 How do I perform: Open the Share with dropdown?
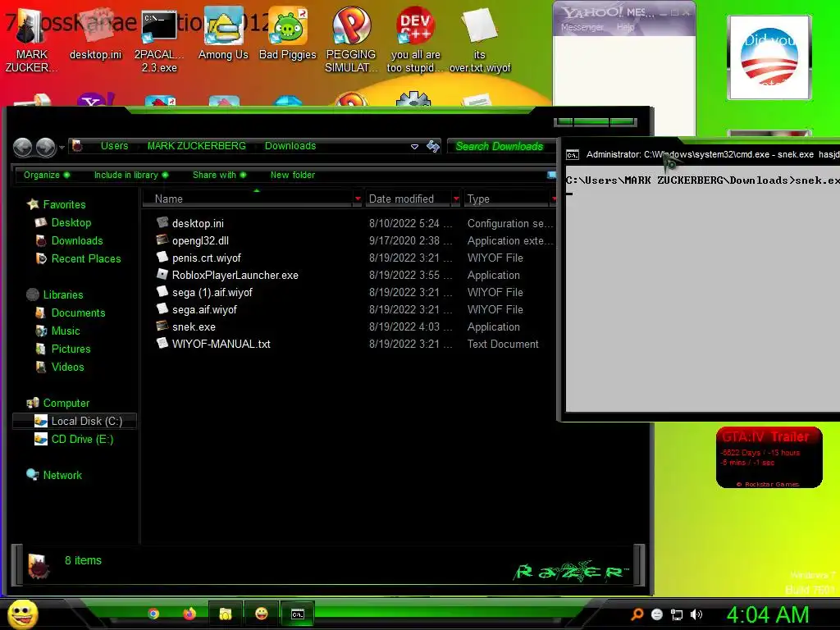pos(219,175)
